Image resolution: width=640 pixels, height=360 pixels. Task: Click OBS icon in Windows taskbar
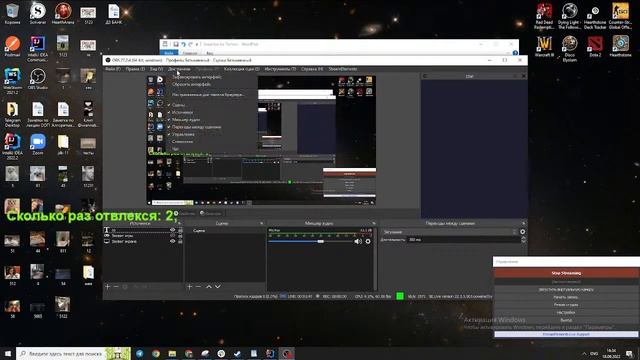click(287, 353)
